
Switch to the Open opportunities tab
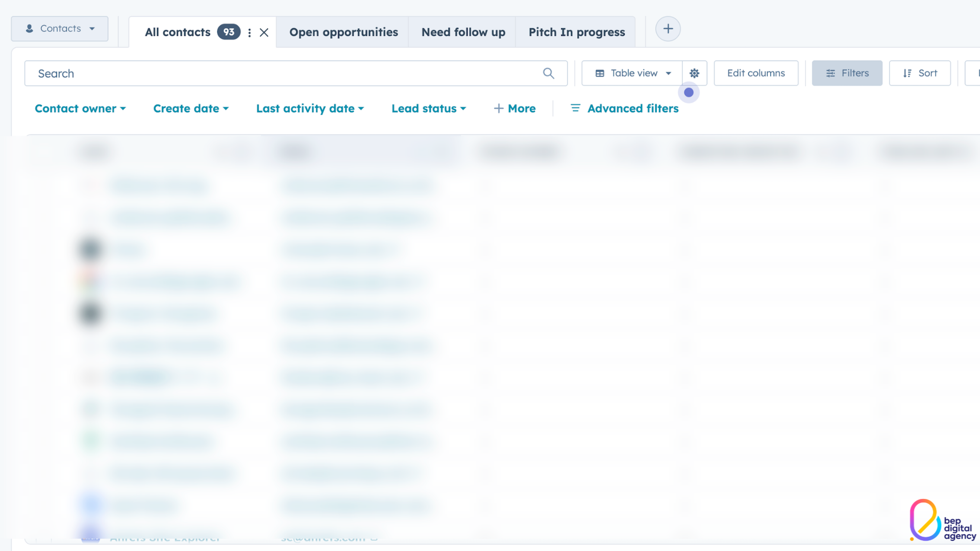point(343,33)
